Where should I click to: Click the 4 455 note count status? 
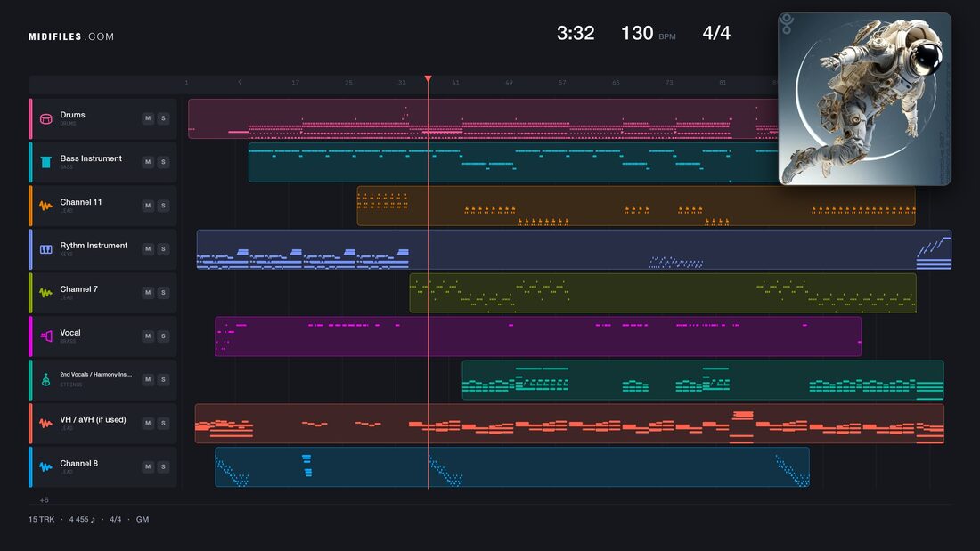coord(82,520)
